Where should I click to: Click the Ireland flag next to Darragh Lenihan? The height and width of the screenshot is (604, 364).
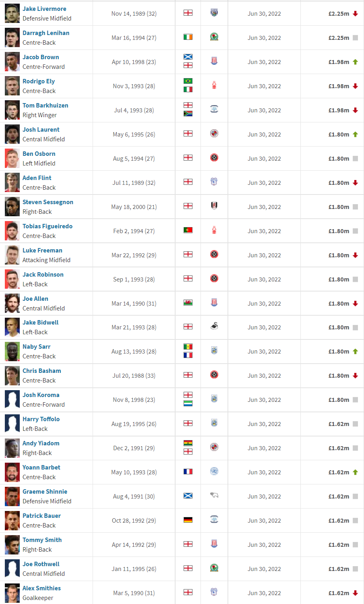[x=188, y=37]
